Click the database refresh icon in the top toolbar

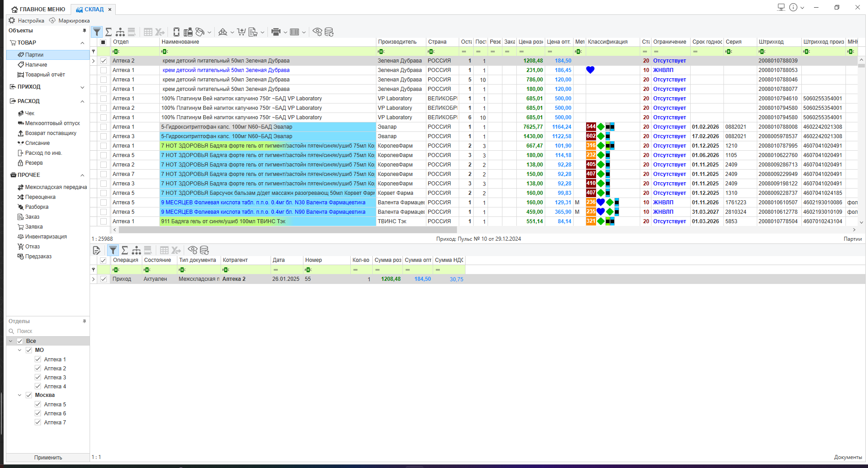(x=329, y=32)
